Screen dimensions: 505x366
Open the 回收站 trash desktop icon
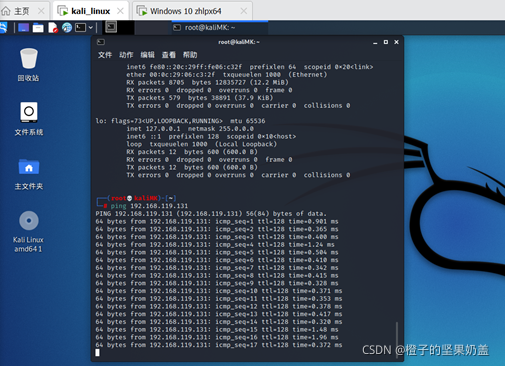[29, 65]
